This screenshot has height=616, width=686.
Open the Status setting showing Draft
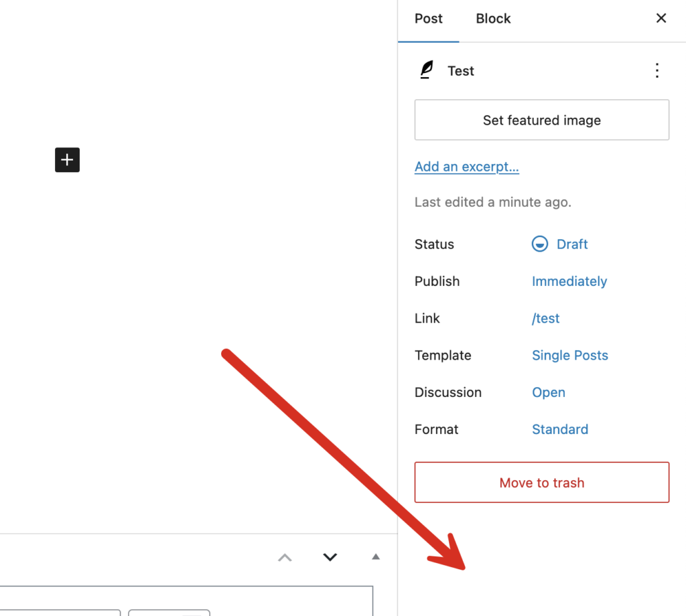pyautogui.click(x=572, y=244)
